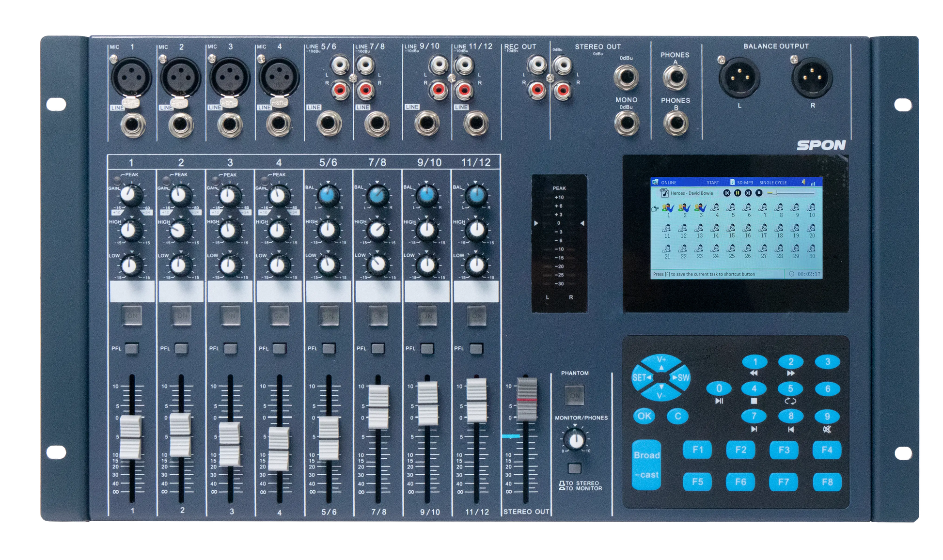Tap ONLINE in the screen header
Image resolution: width=943 pixels, height=560 pixels.
(669, 183)
